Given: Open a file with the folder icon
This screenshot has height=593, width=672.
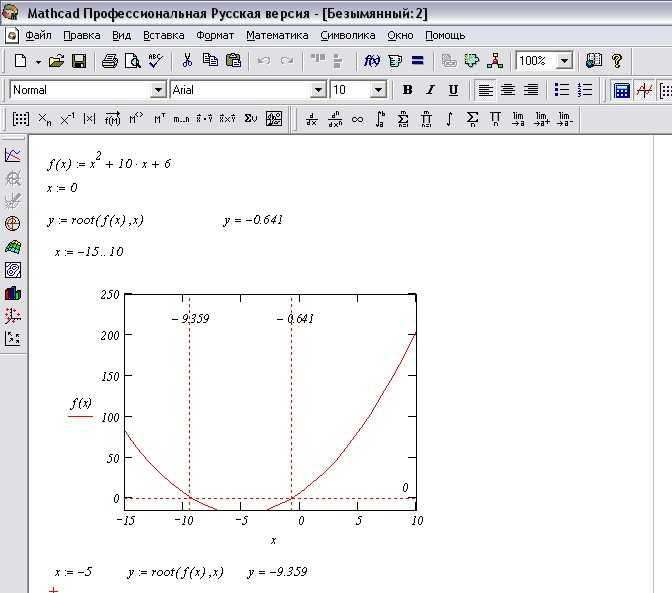Looking at the screenshot, I should click(x=56, y=61).
